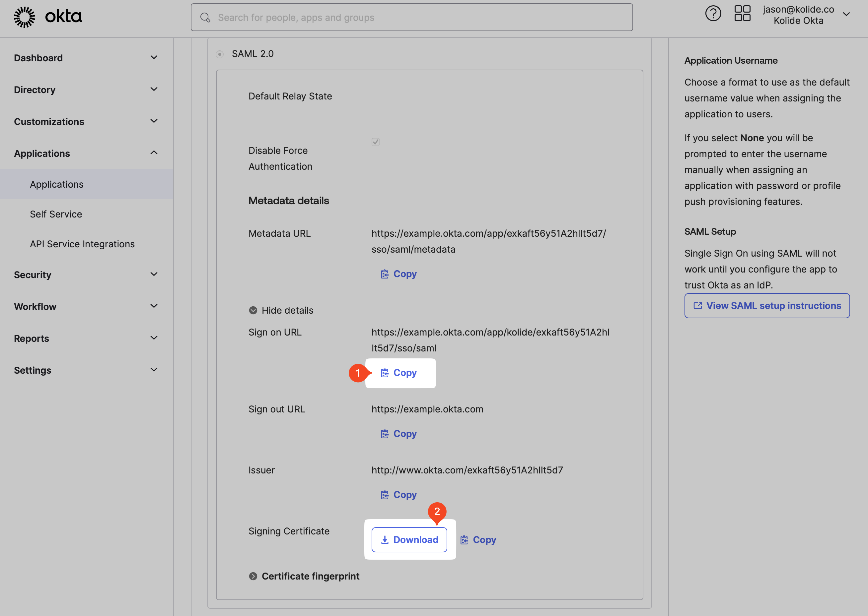Collapse the Applications menu chevron
Screen dimensions: 868x616
154,153
